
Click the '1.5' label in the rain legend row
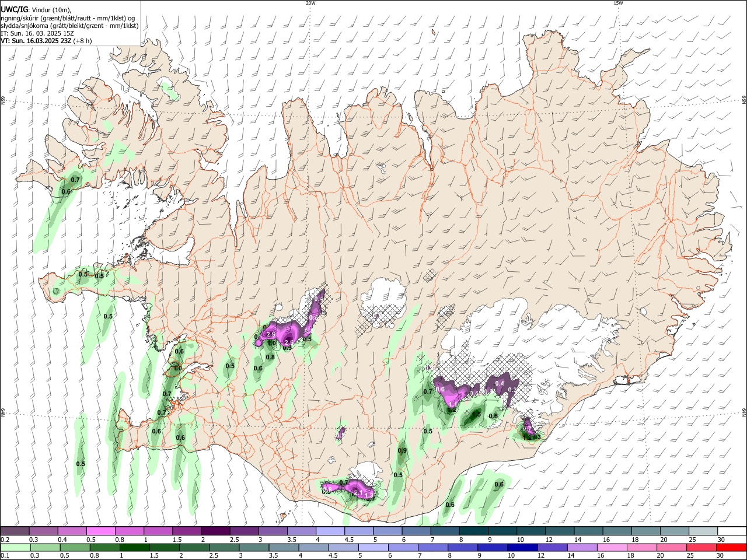(x=154, y=556)
